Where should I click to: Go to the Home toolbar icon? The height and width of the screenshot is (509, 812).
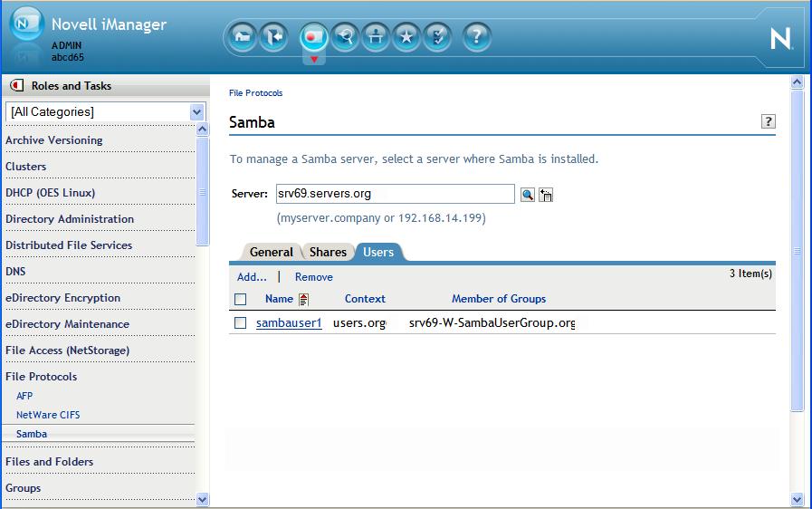243,37
